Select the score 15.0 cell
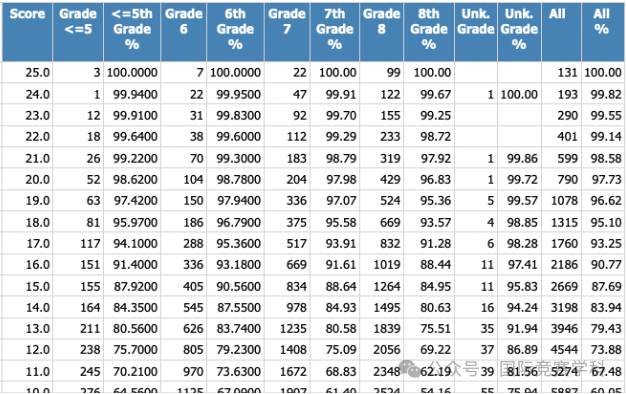This screenshot has width=626, height=394. (x=27, y=287)
